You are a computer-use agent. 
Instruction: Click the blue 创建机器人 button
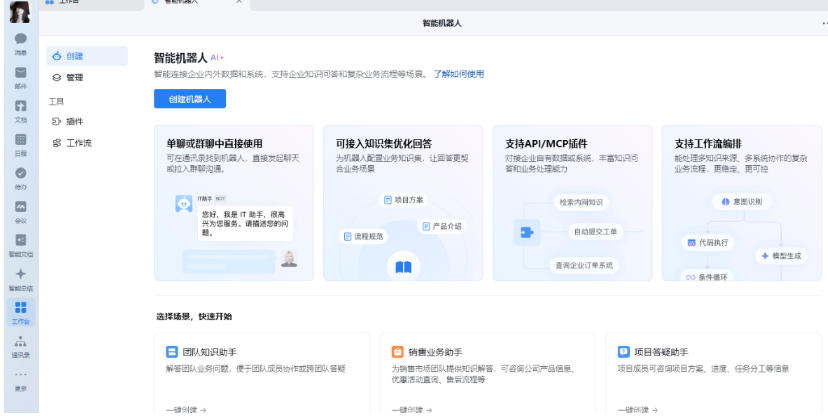[190, 99]
